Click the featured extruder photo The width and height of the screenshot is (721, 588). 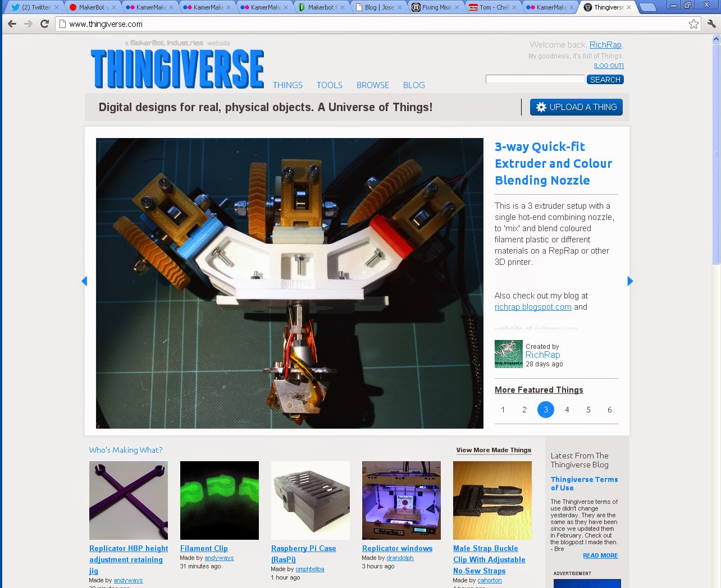[290, 283]
